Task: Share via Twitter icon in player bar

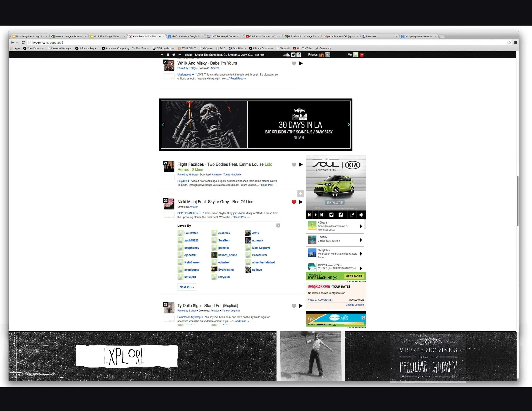Action: [293, 55]
